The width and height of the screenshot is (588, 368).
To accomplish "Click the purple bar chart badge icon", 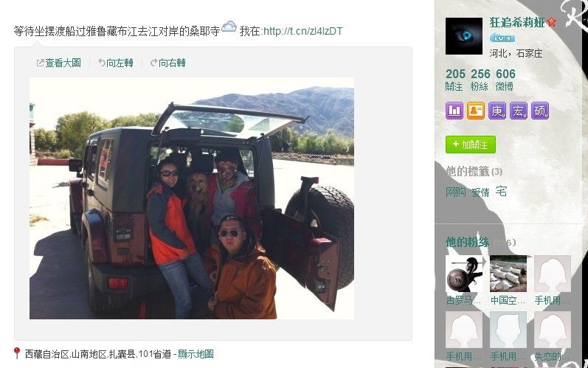I will pyautogui.click(x=454, y=111).
